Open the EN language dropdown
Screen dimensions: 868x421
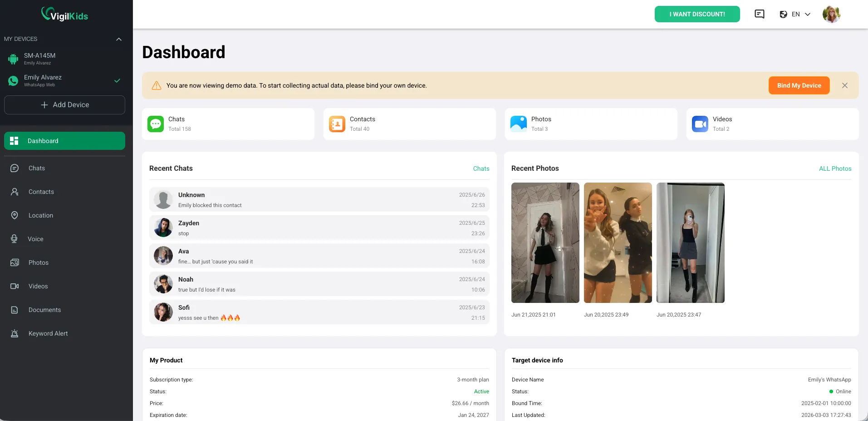[x=795, y=14]
